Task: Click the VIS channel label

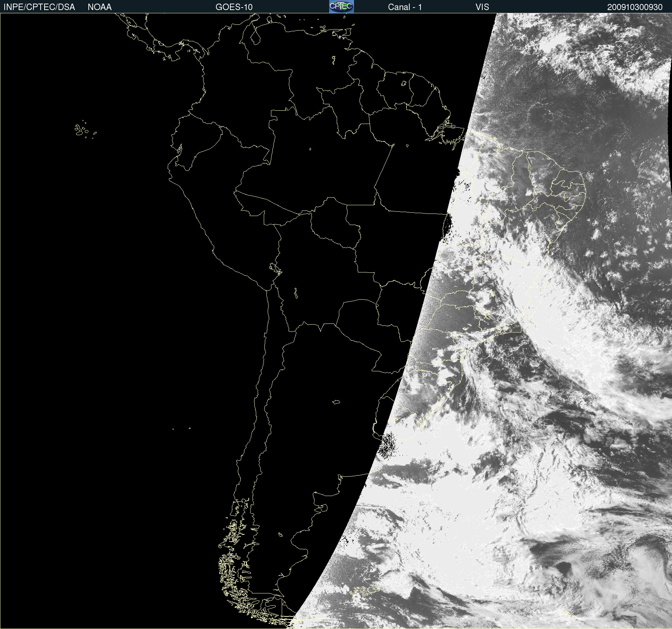Action: pyautogui.click(x=482, y=7)
